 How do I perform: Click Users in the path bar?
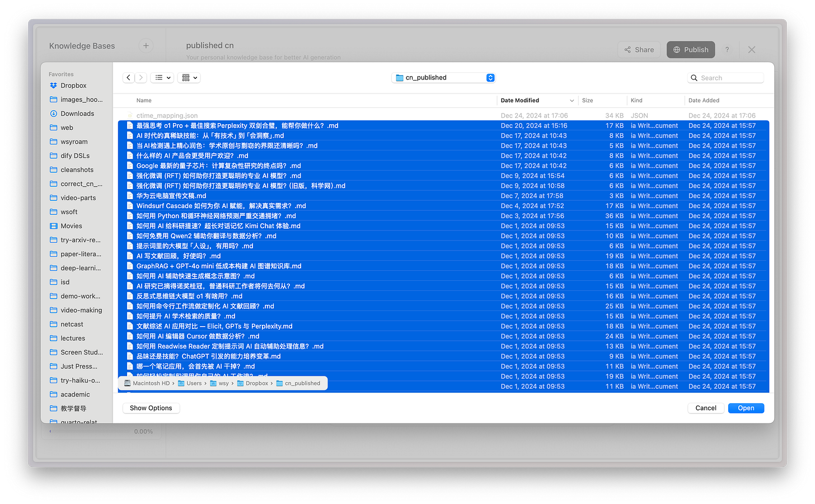click(x=190, y=383)
